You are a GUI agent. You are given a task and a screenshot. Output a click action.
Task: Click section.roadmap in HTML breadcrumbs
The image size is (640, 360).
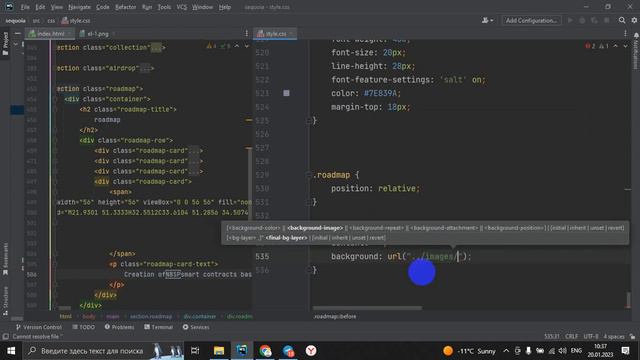click(x=151, y=316)
